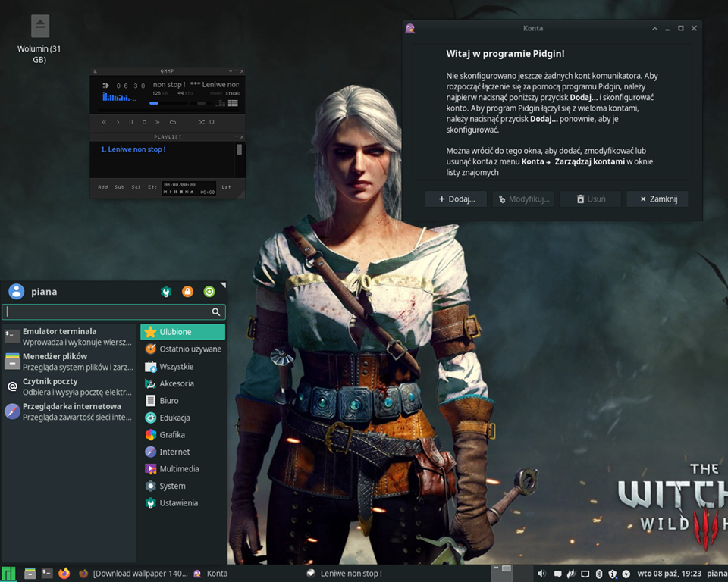728x582 pixels.
Task: Click the lock screen icon in menu
Action: click(x=187, y=292)
